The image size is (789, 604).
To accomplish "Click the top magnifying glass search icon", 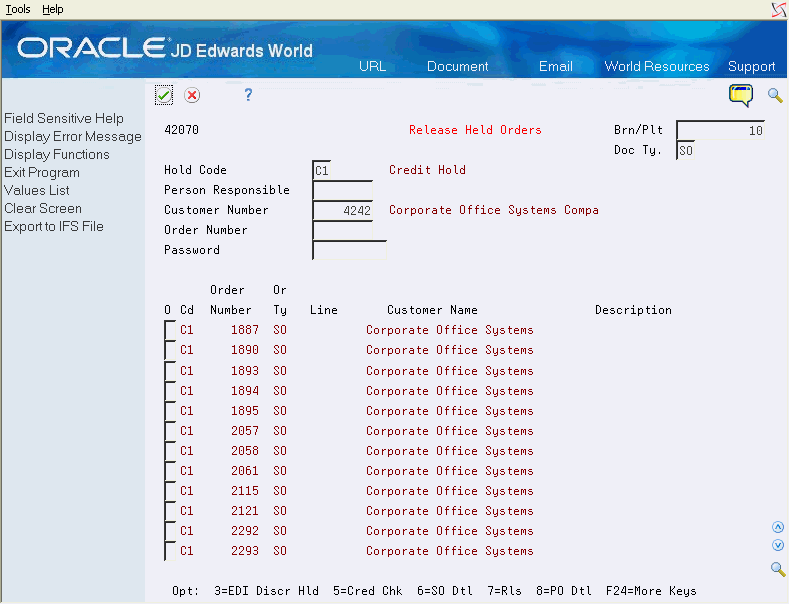I will tap(775, 95).
